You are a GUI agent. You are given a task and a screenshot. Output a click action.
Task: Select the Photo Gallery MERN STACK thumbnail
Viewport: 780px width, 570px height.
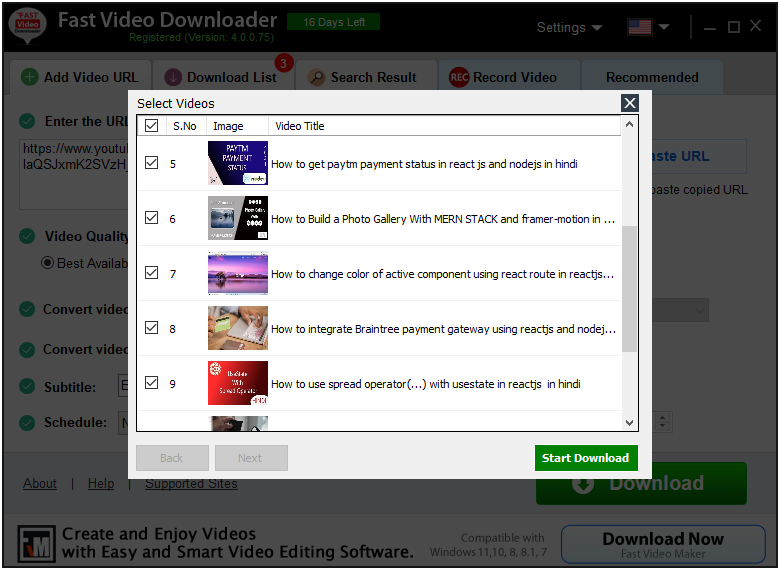pos(238,218)
